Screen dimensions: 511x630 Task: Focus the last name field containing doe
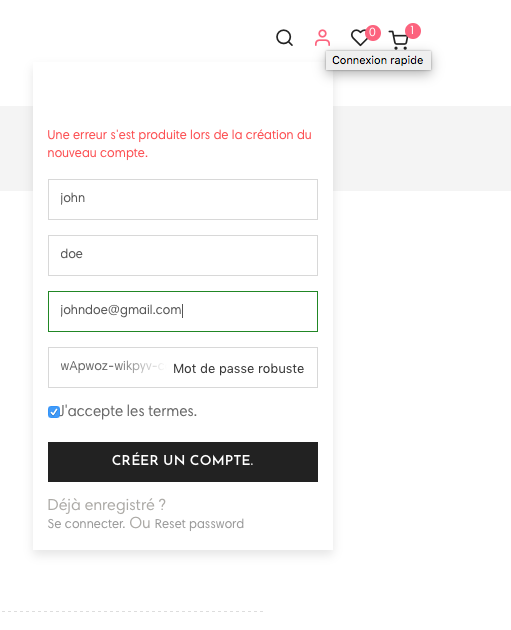point(183,256)
